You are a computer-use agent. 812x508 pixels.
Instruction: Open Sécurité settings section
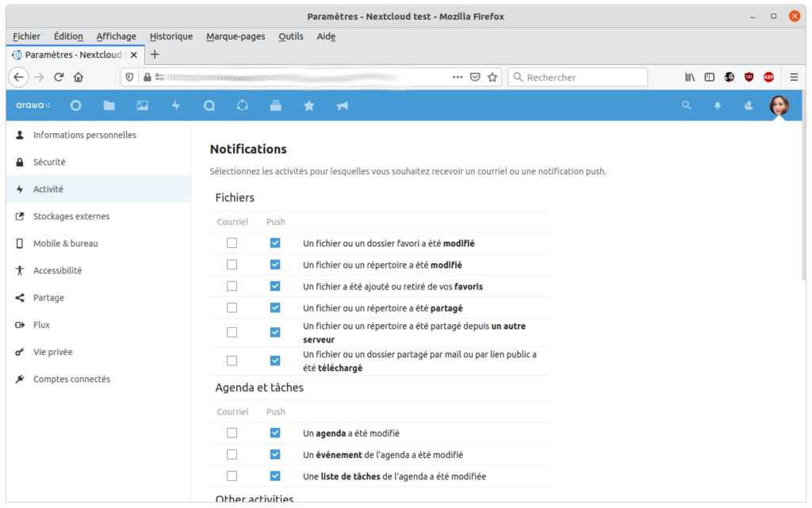[x=98, y=162]
